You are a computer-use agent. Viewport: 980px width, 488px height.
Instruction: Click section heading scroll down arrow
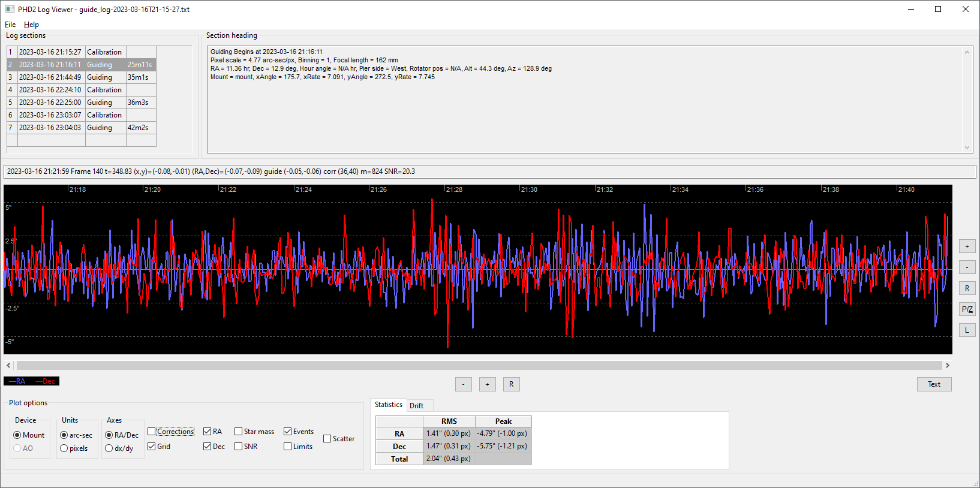pos(967,147)
